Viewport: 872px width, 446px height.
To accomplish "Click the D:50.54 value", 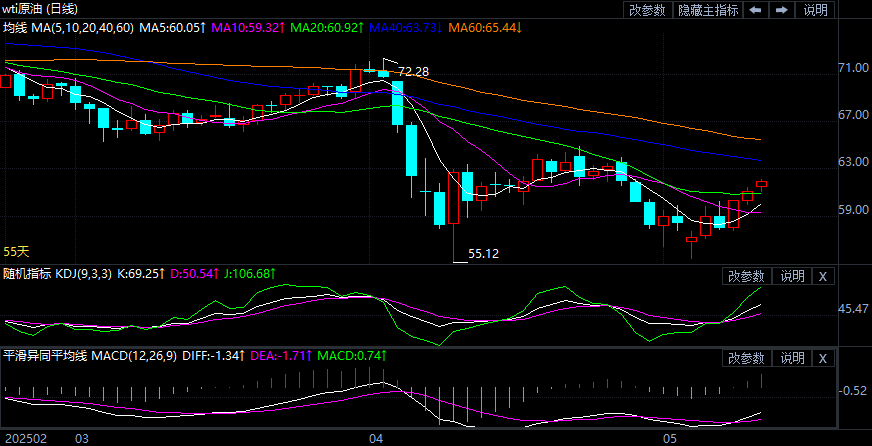I will (195, 274).
